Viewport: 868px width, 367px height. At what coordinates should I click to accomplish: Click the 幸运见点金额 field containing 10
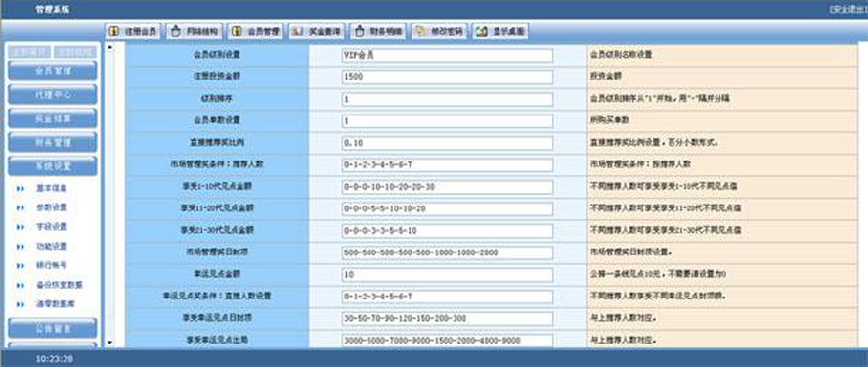click(448, 275)
